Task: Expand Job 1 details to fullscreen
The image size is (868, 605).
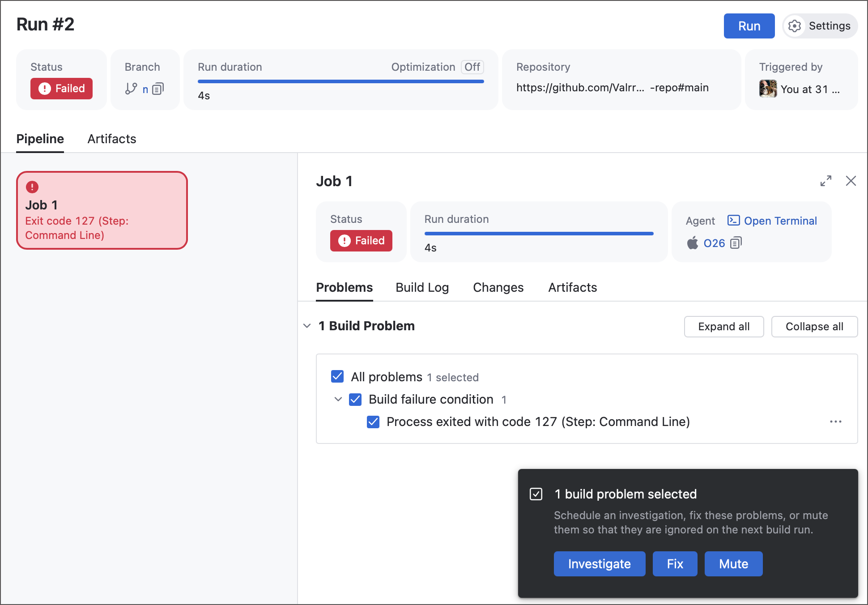Action: coord(826,181)
